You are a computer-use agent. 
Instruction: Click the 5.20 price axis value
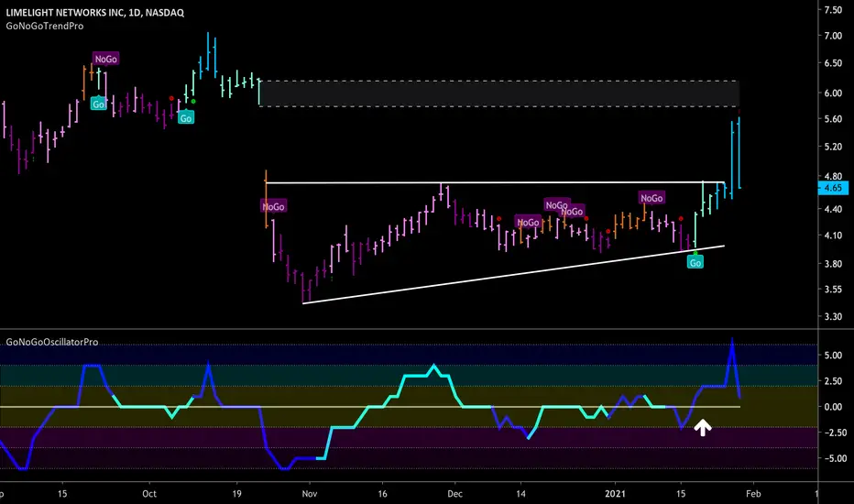point(833,148)
